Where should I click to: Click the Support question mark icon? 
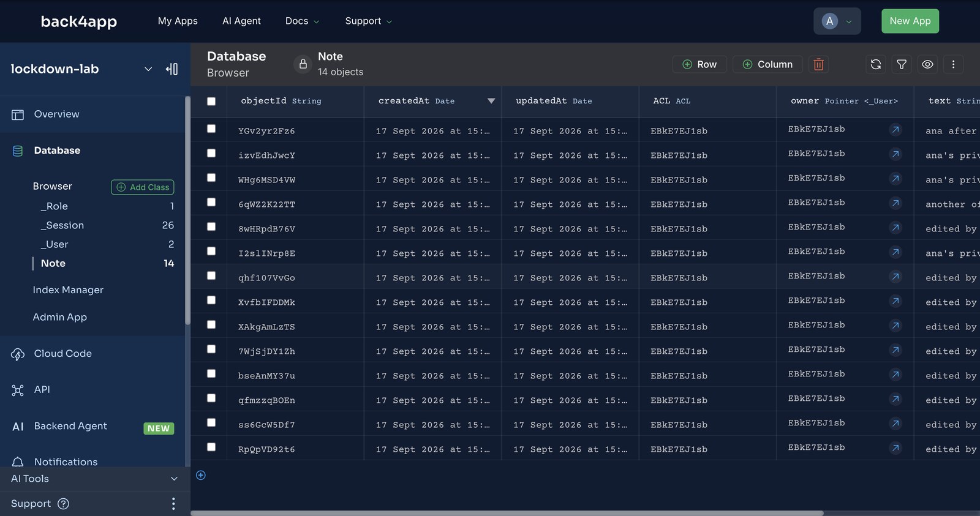(63, 504)
